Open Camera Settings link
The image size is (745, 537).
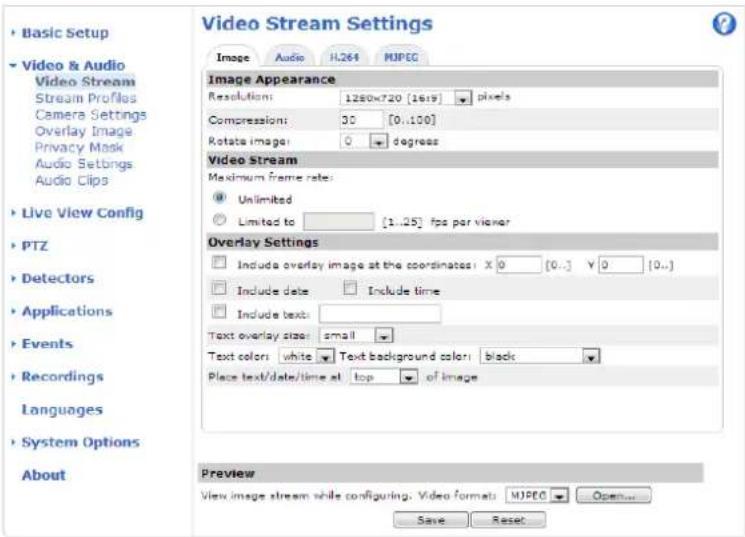(91, 115)
